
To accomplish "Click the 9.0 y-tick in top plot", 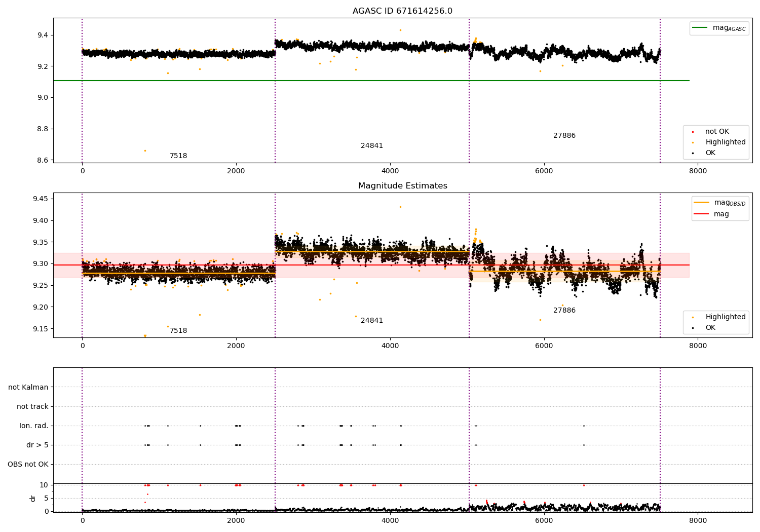I will pyautogui.click(x=43, y=98).
